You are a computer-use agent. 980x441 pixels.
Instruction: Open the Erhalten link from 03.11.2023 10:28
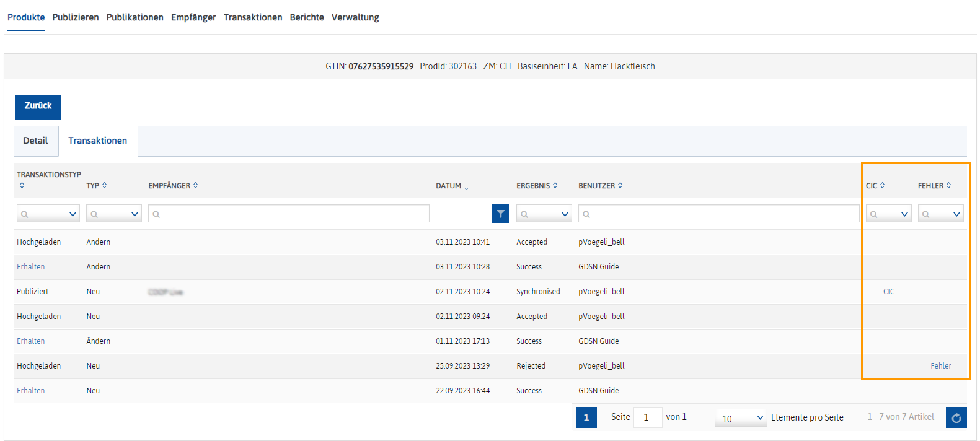tap(31, 267)
